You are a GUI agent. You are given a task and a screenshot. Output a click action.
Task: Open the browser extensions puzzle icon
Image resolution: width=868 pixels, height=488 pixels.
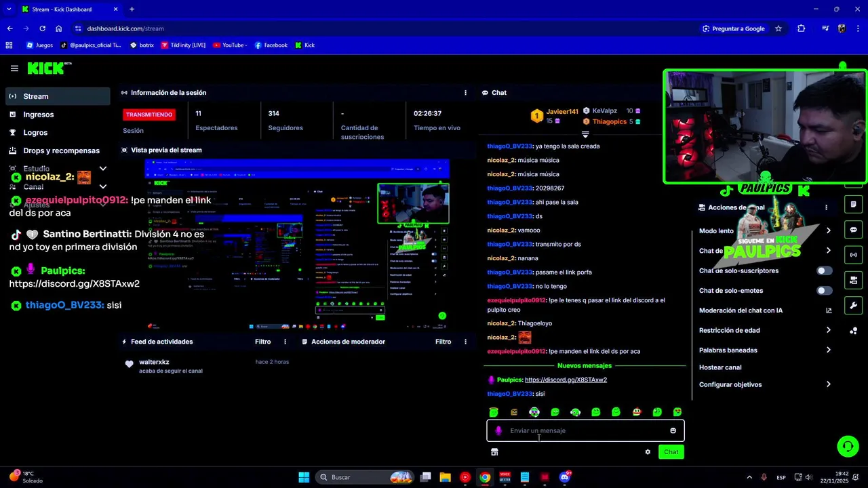[802, 28]
